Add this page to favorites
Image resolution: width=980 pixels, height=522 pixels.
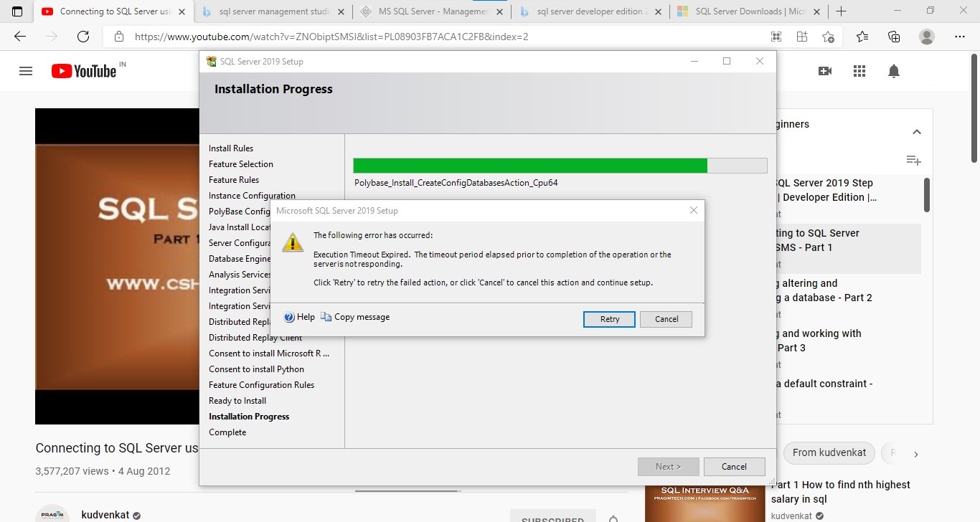[x=828, y=37]
